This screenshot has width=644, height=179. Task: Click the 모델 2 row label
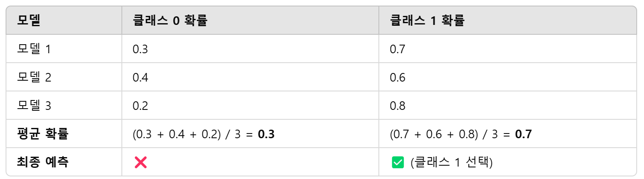(x=34, y=77)
